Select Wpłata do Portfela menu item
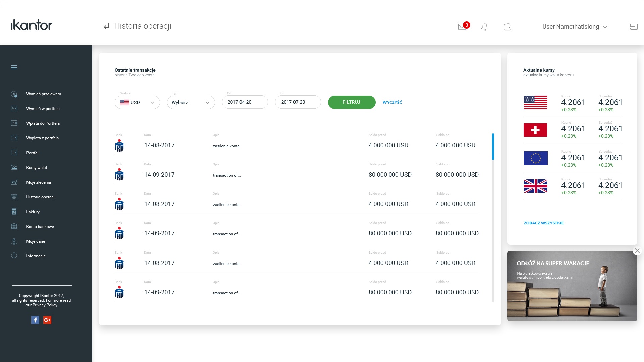The height and width of the screenshot is (362, 644). tap(43, 123)
